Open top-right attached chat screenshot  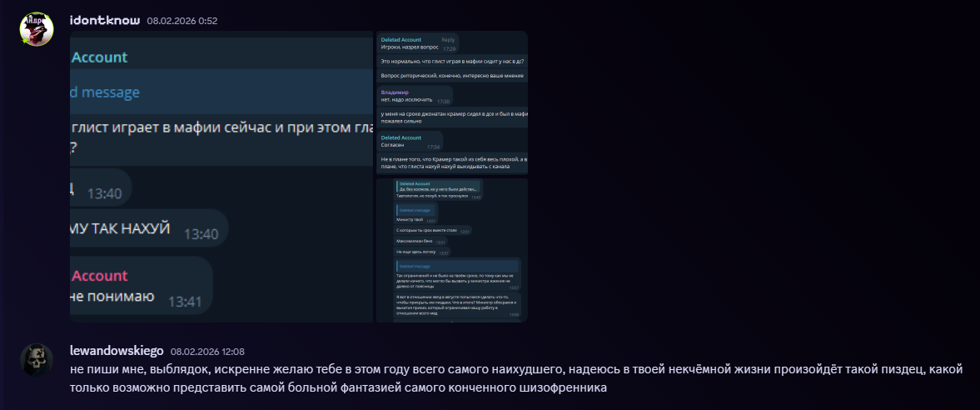pyautogui.click(x=452, y=103)
